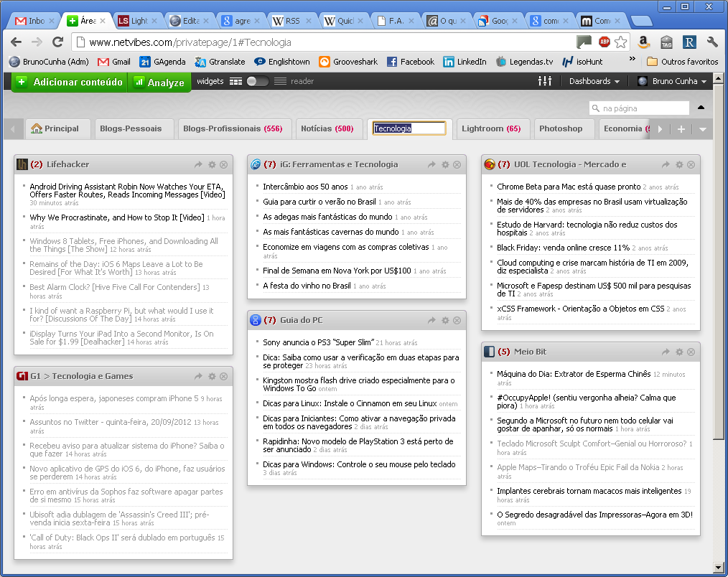728x577 pixels.
Task: Expand the Dashboards dropdown
Action: 594,81
